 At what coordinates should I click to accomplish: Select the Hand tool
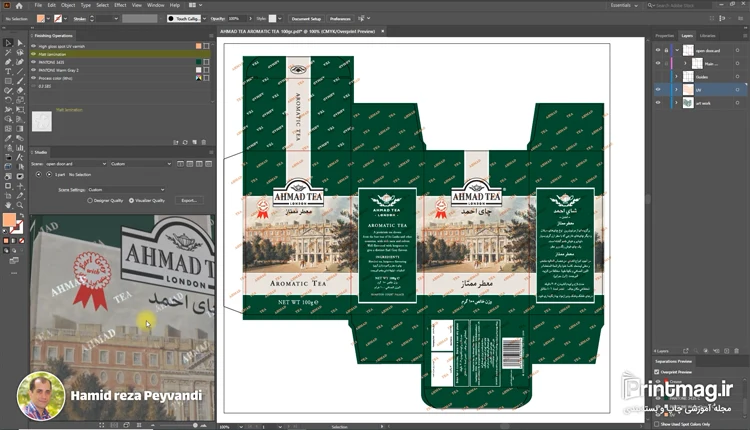click(8, 205)
